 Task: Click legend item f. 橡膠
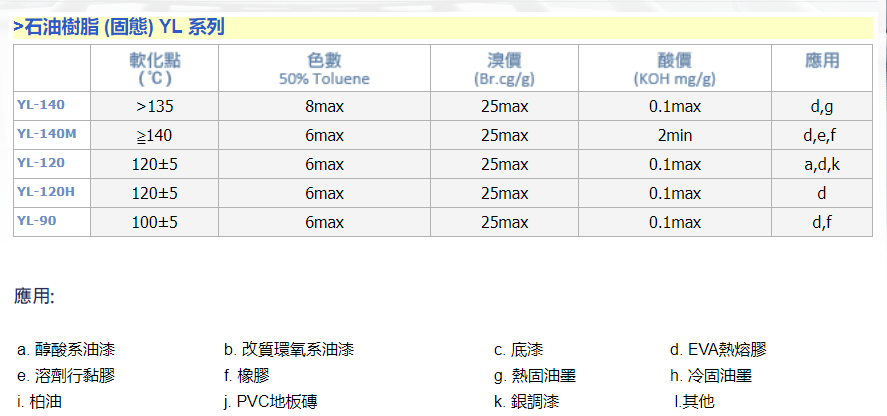coord(246,375)
